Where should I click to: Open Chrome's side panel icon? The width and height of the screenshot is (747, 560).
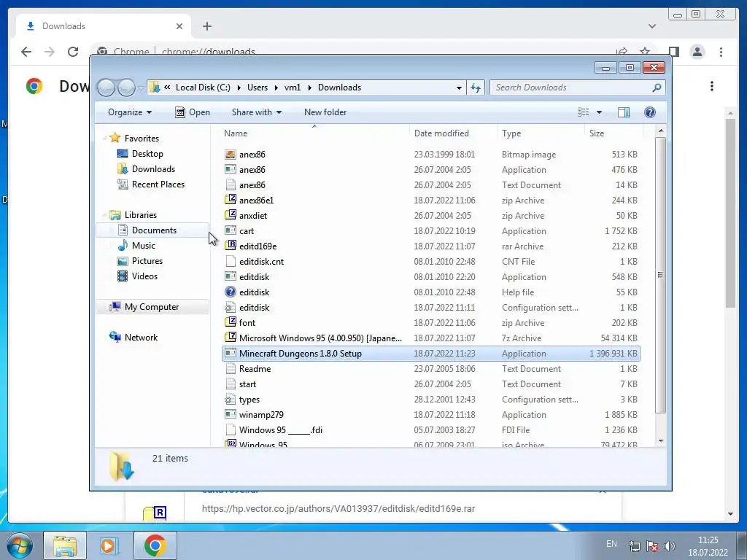point(673,52)
